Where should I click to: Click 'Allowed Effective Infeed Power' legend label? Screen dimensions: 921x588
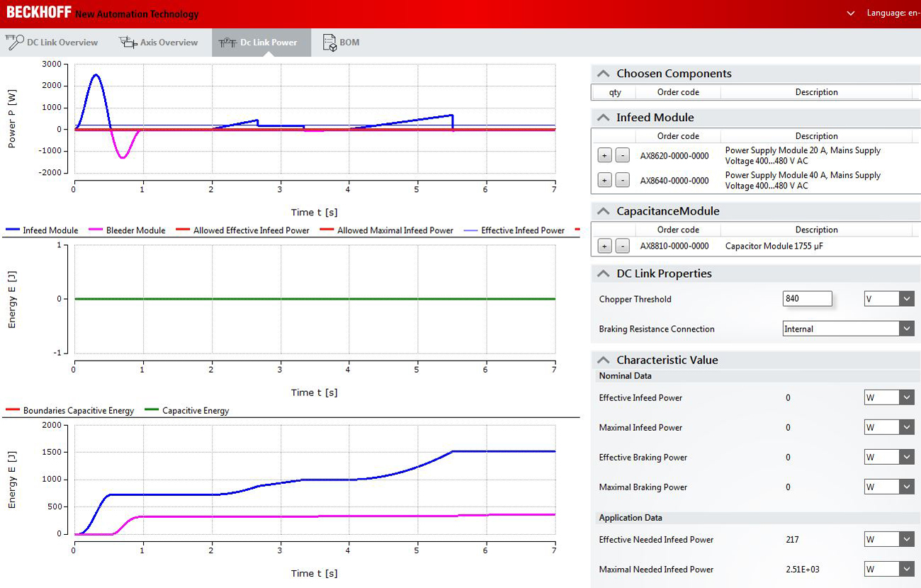pos(252,230)
